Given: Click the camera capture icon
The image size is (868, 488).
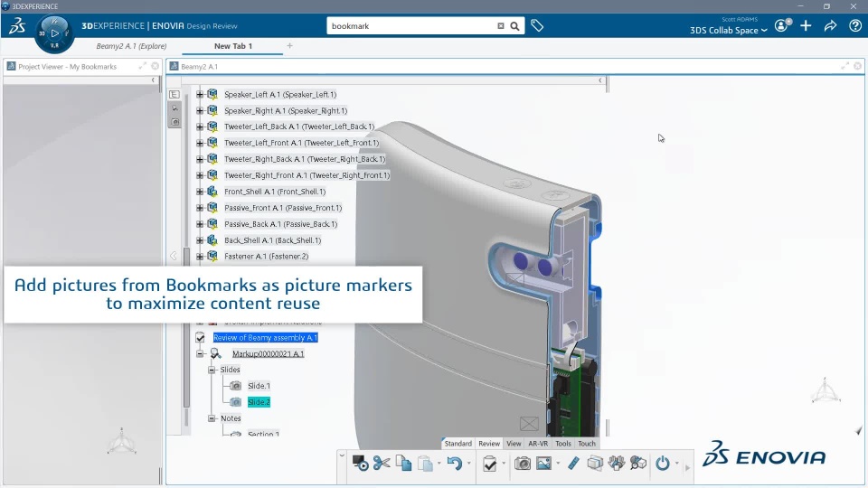Looking at the screenshot, I should pyautogui.click(x=522, y=463).
